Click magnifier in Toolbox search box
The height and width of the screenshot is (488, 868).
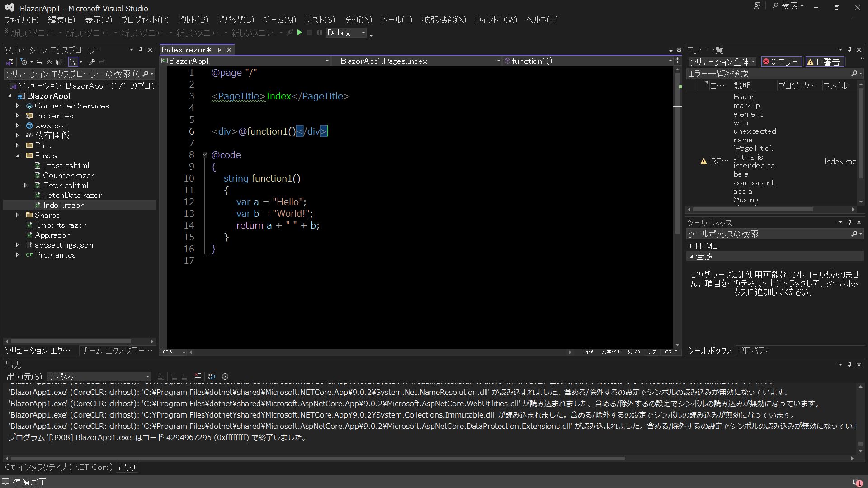pyautogui.click(x=854, y=234)
